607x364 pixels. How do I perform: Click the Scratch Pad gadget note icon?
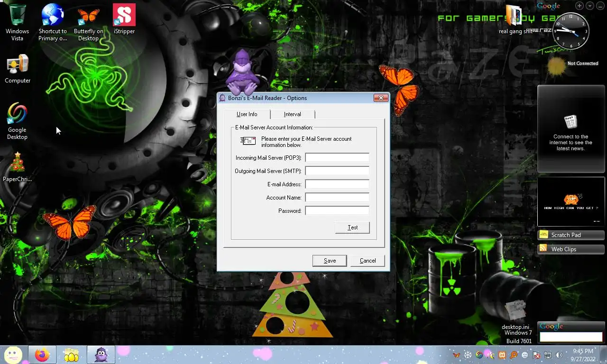[x=544, y=235]
